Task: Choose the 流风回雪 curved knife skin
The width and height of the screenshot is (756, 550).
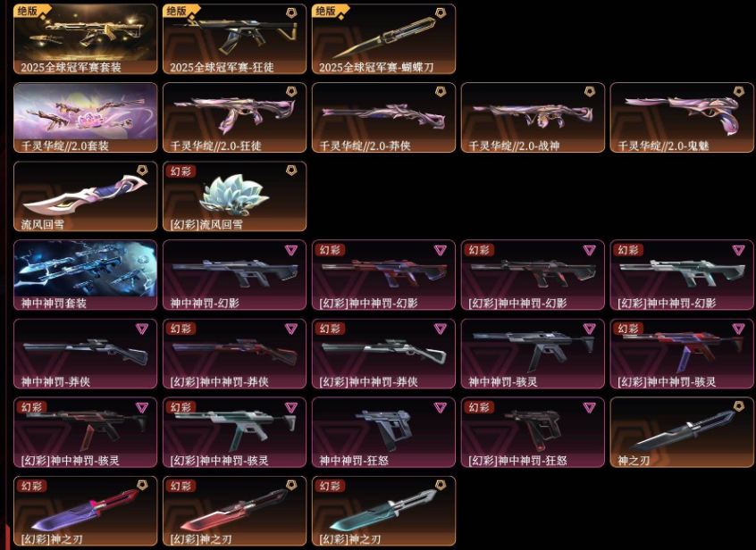Action: 85,196
